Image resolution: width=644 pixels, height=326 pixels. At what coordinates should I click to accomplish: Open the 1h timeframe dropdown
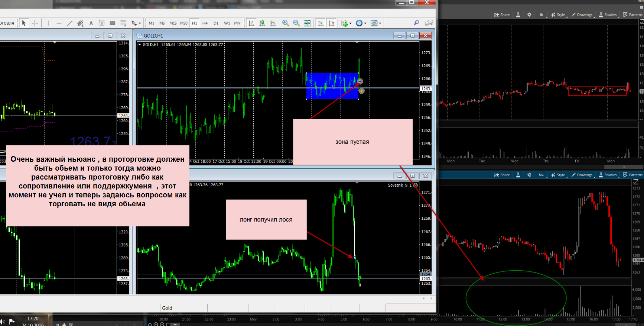(543, 15)
